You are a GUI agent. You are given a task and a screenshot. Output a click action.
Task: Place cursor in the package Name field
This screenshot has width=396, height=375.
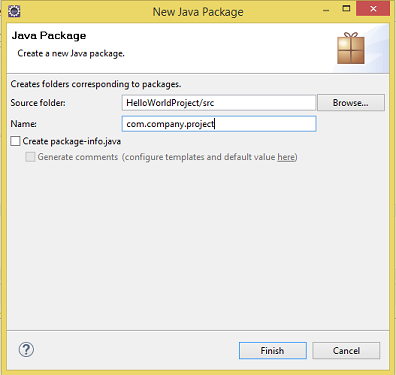219,124
